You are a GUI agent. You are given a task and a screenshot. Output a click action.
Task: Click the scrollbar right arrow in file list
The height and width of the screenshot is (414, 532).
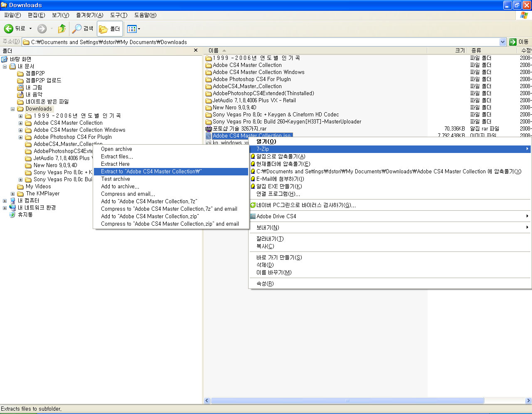[528, 401]
